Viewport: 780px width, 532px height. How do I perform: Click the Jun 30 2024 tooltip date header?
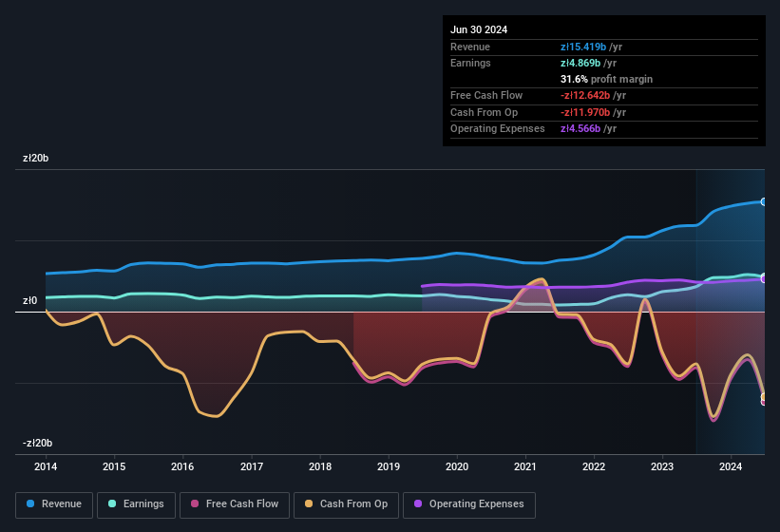point(479,29)
